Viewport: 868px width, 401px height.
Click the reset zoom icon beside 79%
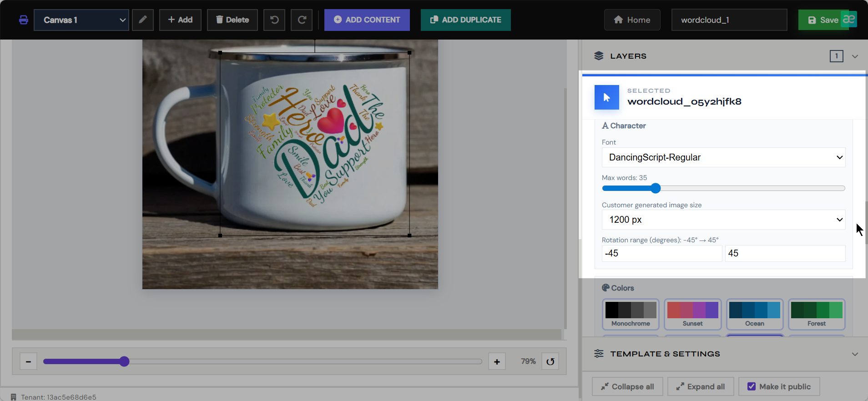[x=550, y=361]
